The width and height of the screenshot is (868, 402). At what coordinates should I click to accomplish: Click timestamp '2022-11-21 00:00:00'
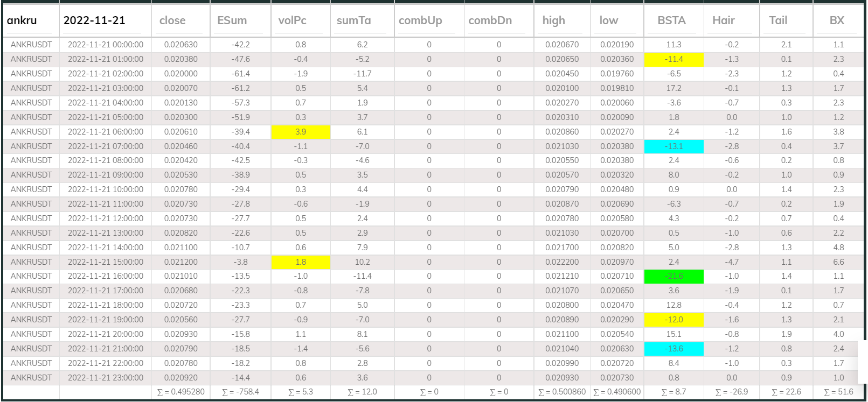(x=106, y=45)
